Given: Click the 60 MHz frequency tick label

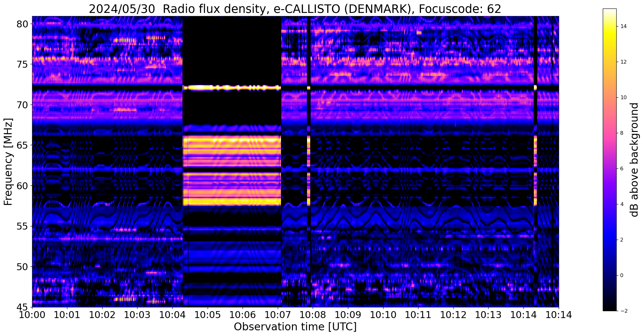Looking at the screenshot, I should point(22,186).
